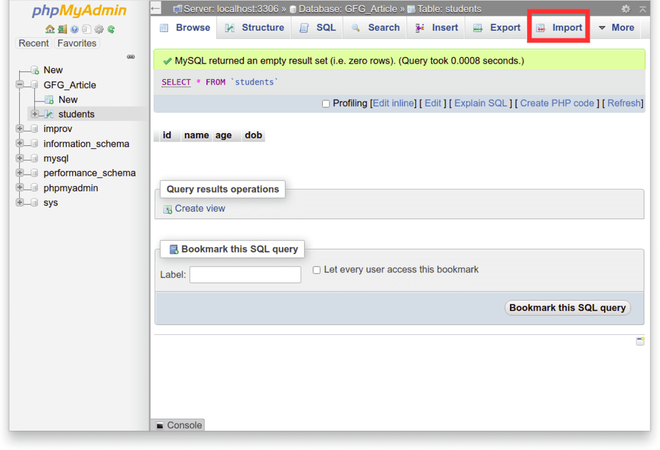This screenshot has height=450, width=660.
Task: Click the reload navigation panel green icon
Action: tap(111, 29)
